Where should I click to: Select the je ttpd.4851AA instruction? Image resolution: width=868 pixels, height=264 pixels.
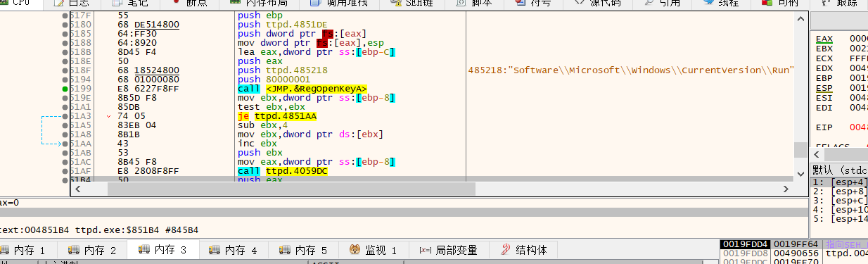(277, 115)
